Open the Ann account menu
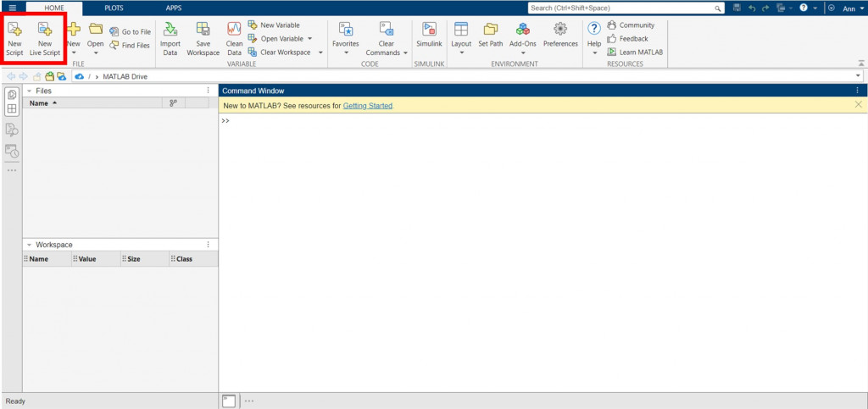 click(x=853, y=8)
